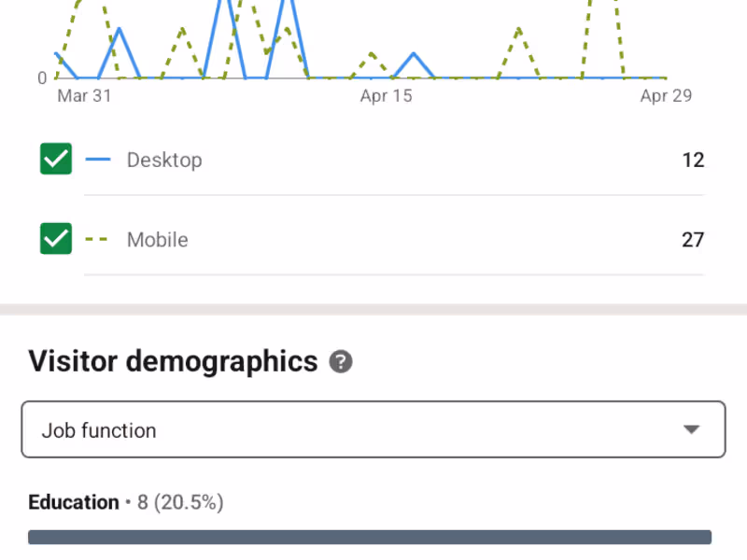This screenshot has width=747, height=560.
Task: Select the Desktop legend label
Action: tap(164, 161)
